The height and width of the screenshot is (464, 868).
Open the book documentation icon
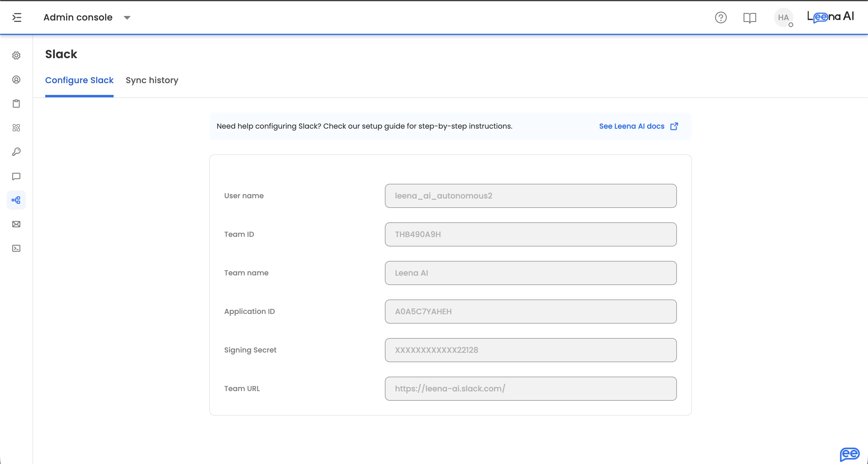point(750,17)
